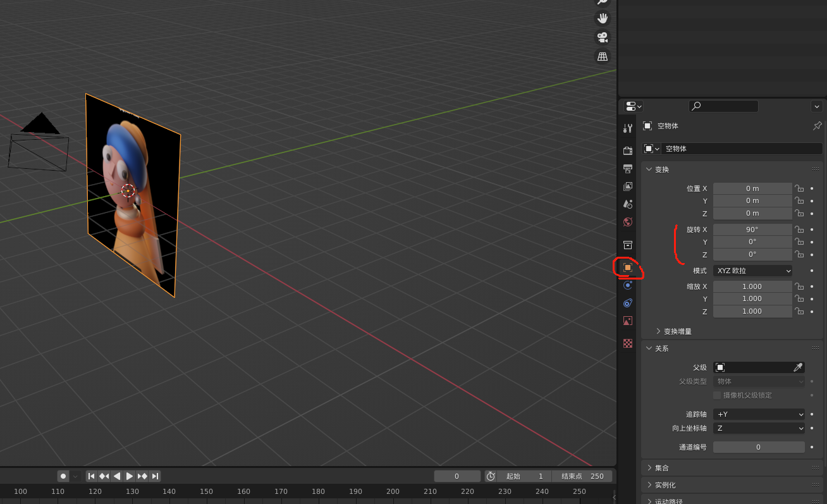827x504 pixels.
Task: Open the Physics properties tab
Action: pos(627,285)
